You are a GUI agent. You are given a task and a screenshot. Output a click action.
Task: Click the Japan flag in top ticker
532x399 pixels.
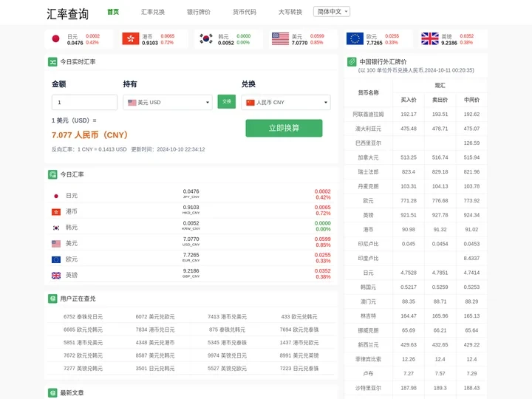(55, 38)
